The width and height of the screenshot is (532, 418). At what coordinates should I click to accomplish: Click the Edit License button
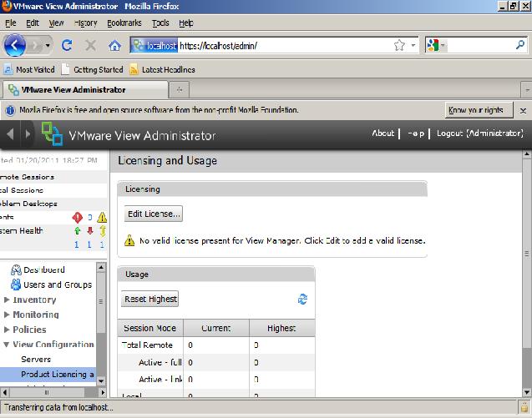154,214
